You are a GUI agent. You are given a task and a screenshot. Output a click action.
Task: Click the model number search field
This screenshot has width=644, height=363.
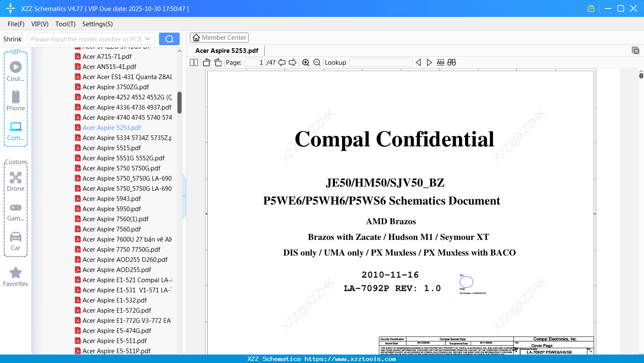click(86, 39)
